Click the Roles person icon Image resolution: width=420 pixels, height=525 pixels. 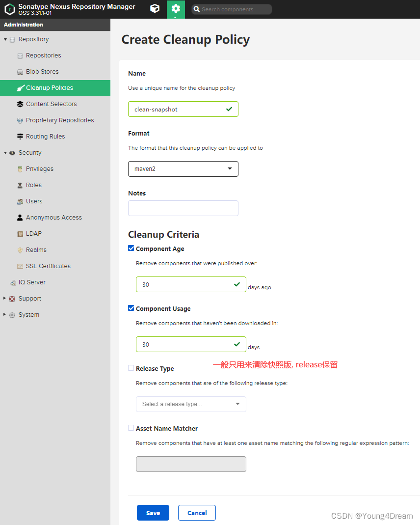(x=20, y=185)
